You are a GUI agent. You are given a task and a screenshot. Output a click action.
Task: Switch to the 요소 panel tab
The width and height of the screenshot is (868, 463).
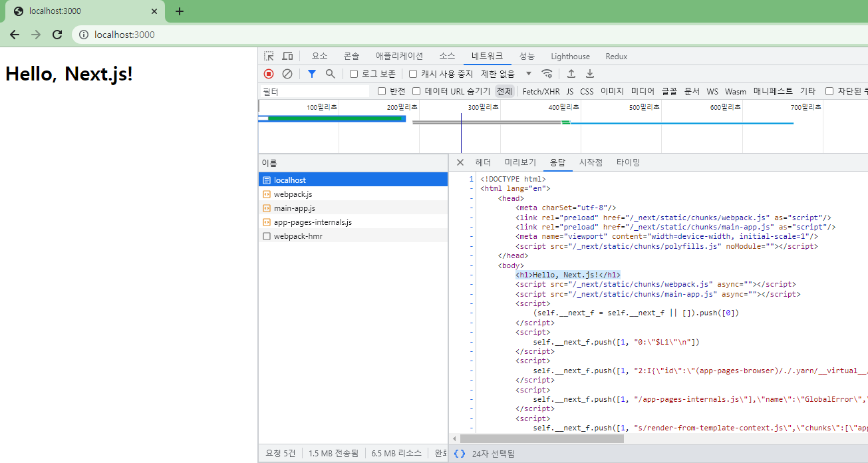coord(320,57)
